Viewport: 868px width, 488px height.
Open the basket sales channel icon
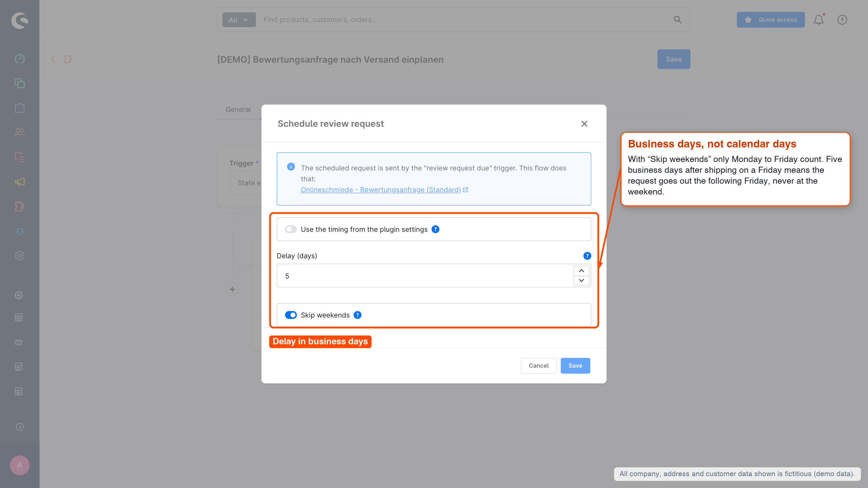pyautogui.click(x=19, y=342)
